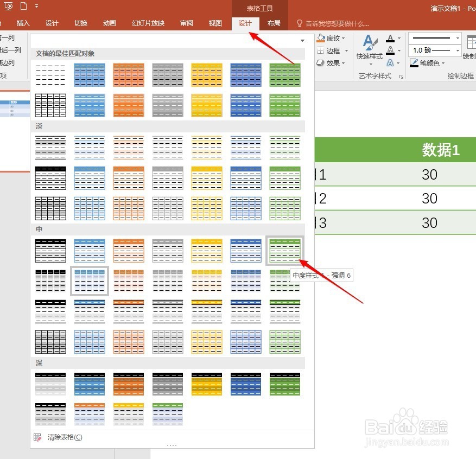Click the Tell Me search box
This screenshot has height=459, width=476.
point(333,23)
